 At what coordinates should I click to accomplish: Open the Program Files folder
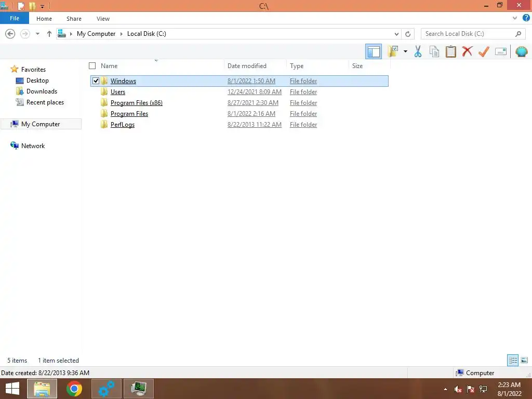point(129,113)
